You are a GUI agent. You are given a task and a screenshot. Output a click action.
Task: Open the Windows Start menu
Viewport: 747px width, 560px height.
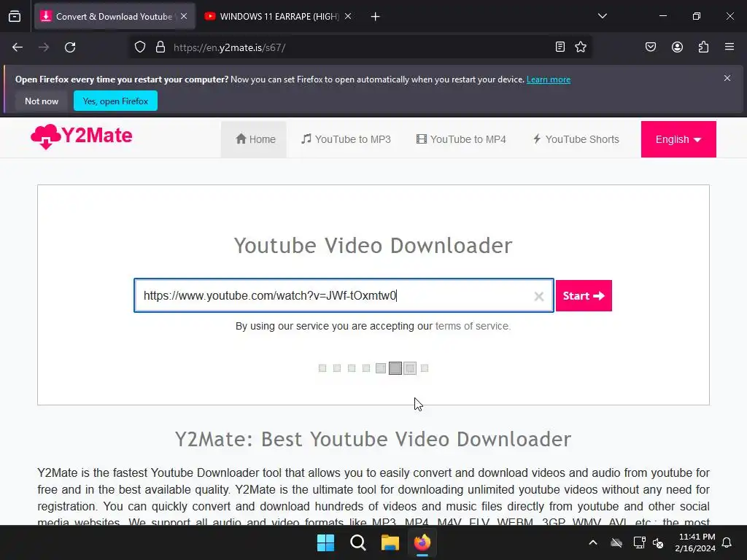coord(326,542)
